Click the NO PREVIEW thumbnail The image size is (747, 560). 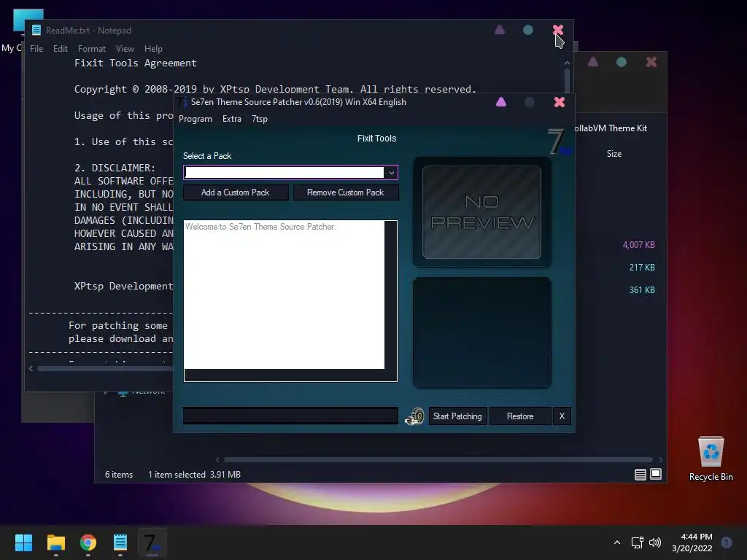click(481, 212)
